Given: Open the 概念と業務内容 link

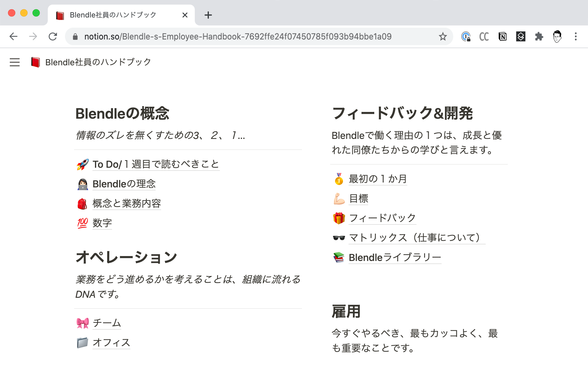Looking at the screenshot, I should tap(126, 204).
